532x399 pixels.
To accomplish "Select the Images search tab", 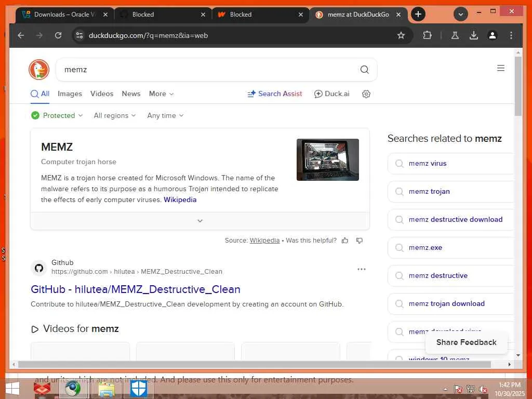I will coord(70,94).
